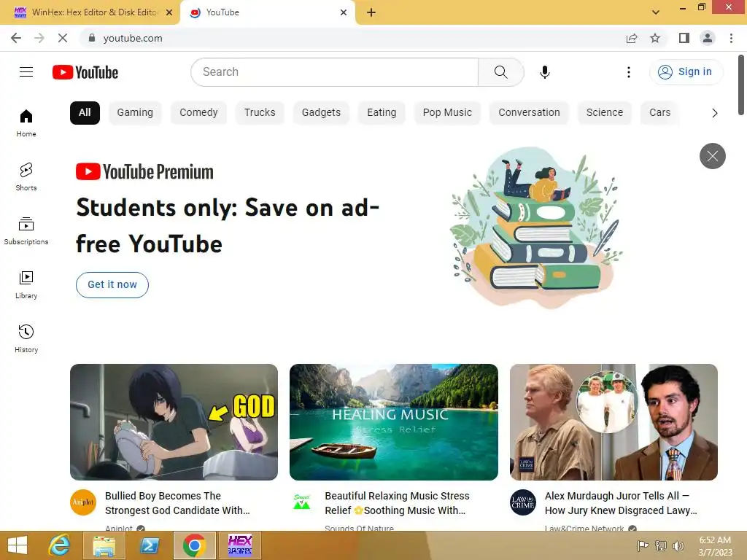Go to Home in sidebar
This screenshot has width=747, height=560.
point(26,122)
